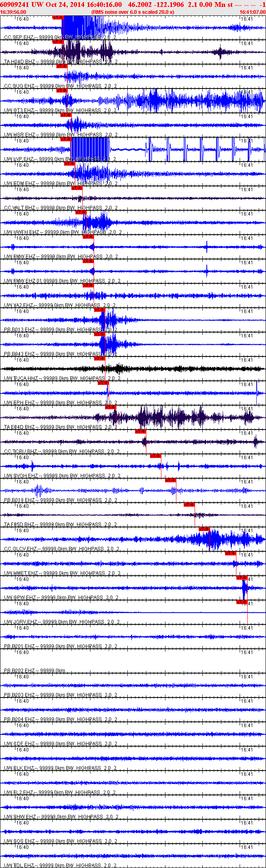Select the CC GLCV EHZ station label
Image resolution: width=266 pixels, height=868 pixels.
pos(62,549)
